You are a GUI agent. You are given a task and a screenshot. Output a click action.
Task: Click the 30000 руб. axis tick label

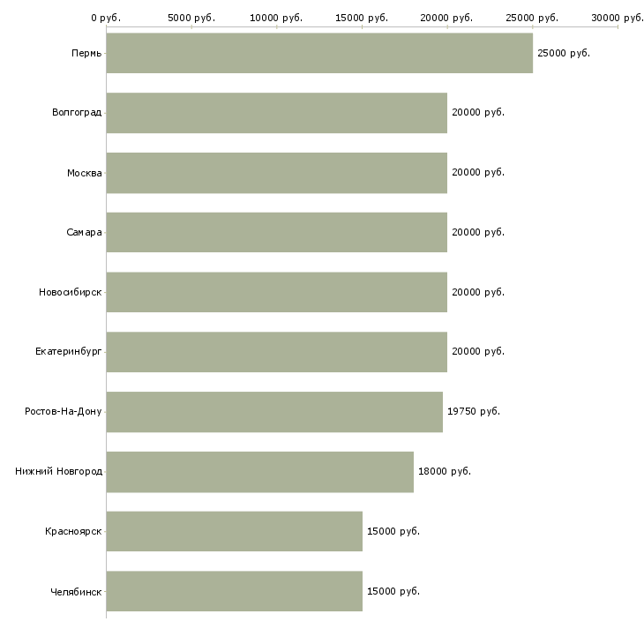[x=617, y=18]
